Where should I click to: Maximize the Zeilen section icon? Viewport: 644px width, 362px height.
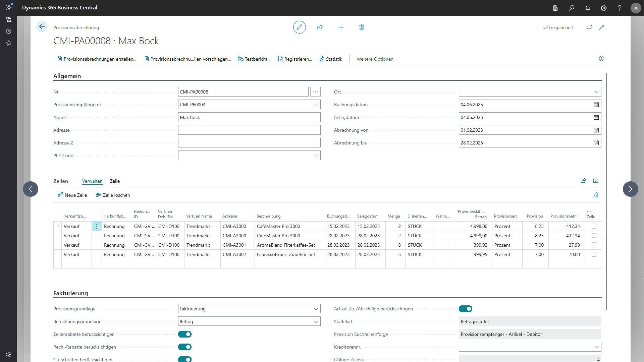pos(596,181)
